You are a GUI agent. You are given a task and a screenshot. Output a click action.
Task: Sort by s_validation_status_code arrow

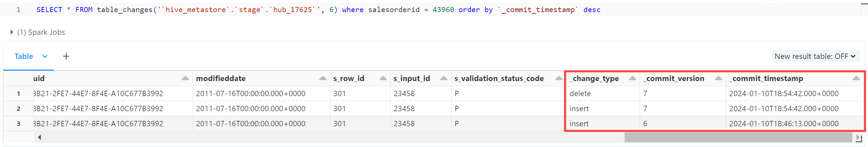pos(558,78)
